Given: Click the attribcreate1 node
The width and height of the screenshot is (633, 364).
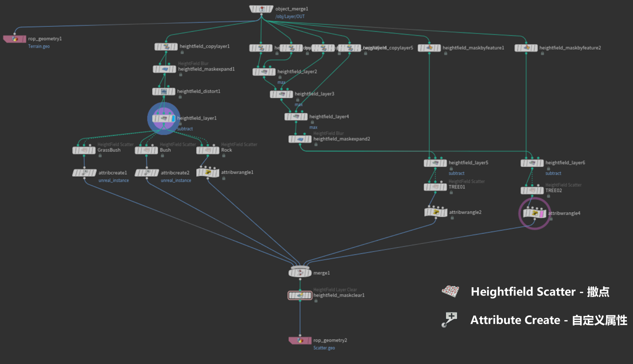Looking at the screenshot, I should point(84,173).
